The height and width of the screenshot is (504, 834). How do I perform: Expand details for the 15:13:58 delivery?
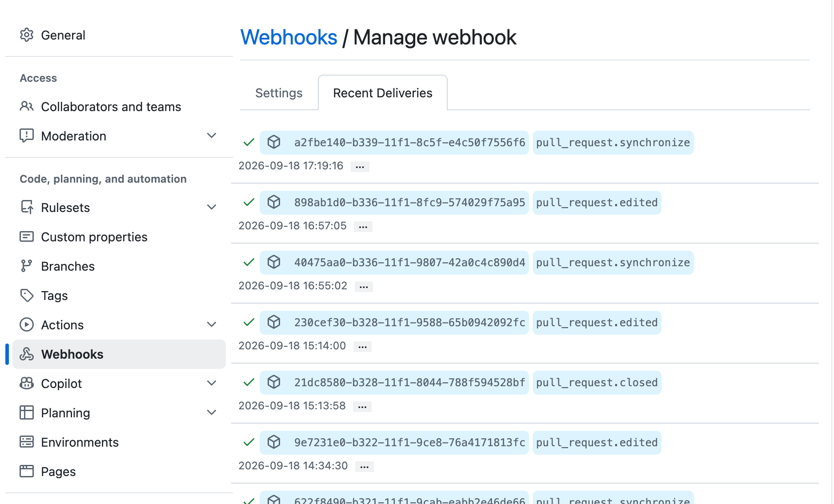coord(362,407)
